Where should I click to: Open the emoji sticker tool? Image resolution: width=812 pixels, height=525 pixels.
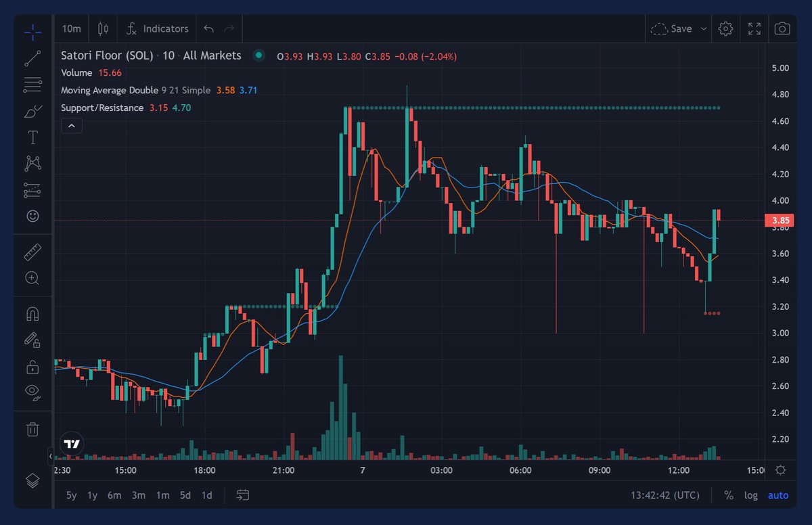pyautogui.click(x=32, y=216)
